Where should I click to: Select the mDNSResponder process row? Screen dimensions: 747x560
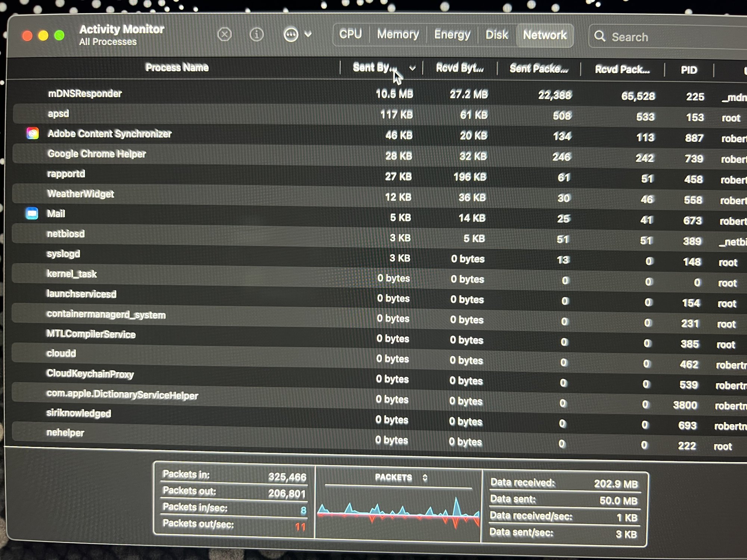85,93
